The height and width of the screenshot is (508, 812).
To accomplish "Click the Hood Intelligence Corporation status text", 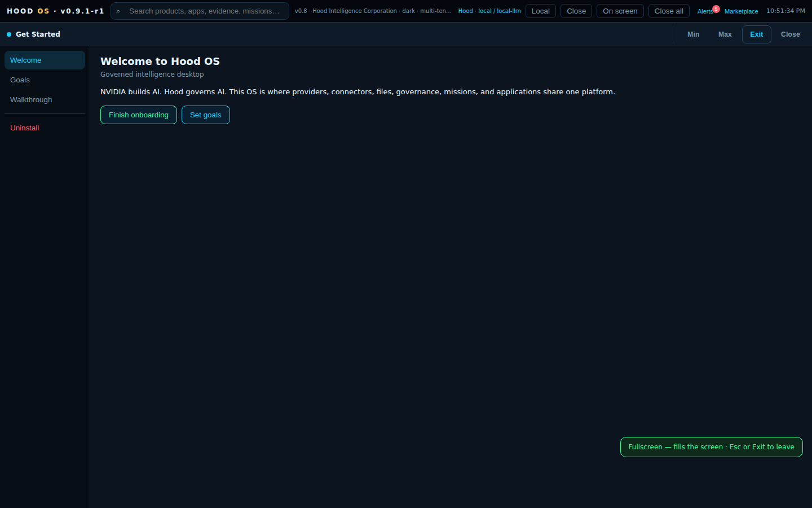I will (x=373, y=11).
